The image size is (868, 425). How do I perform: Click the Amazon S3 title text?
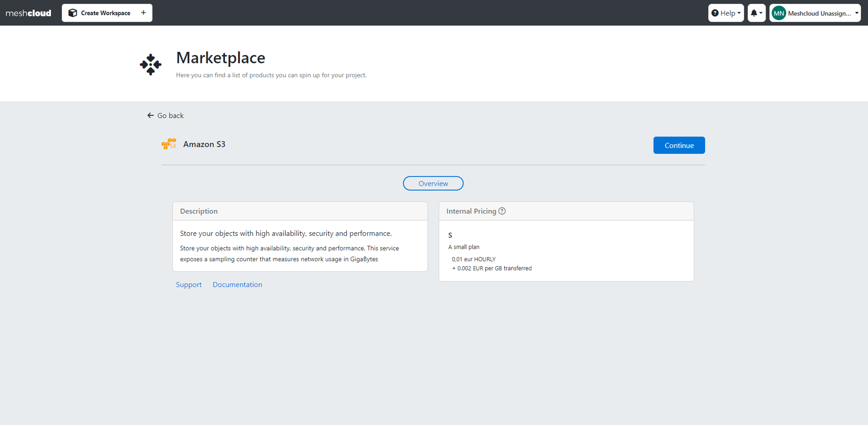204,144
